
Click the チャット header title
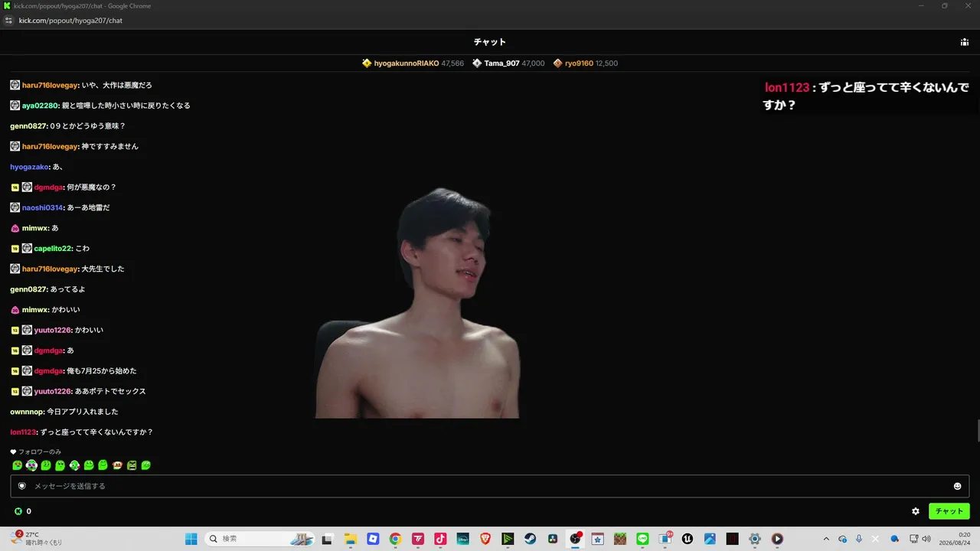(490, 42)
